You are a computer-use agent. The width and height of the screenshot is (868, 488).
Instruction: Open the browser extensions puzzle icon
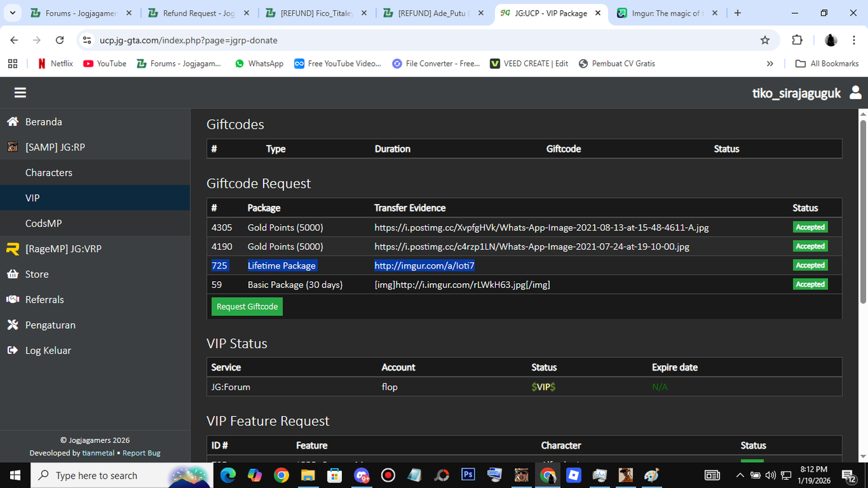click(x=797, y=40)
